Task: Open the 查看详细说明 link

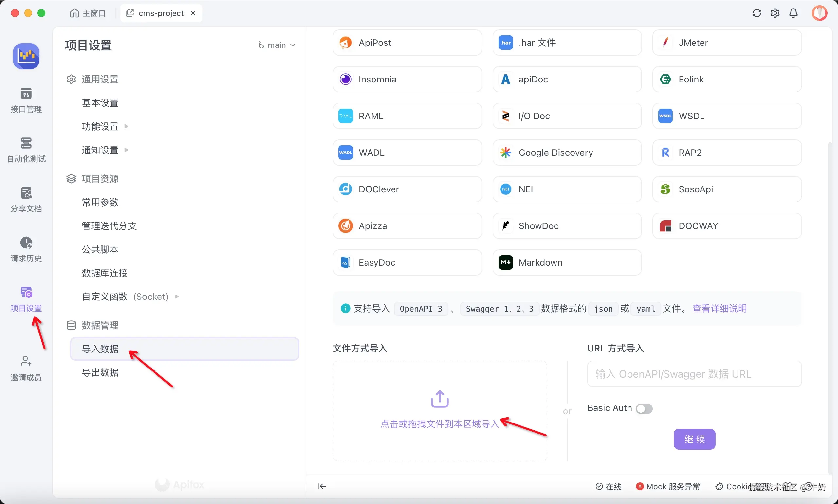Action: (x=719, y=308)
